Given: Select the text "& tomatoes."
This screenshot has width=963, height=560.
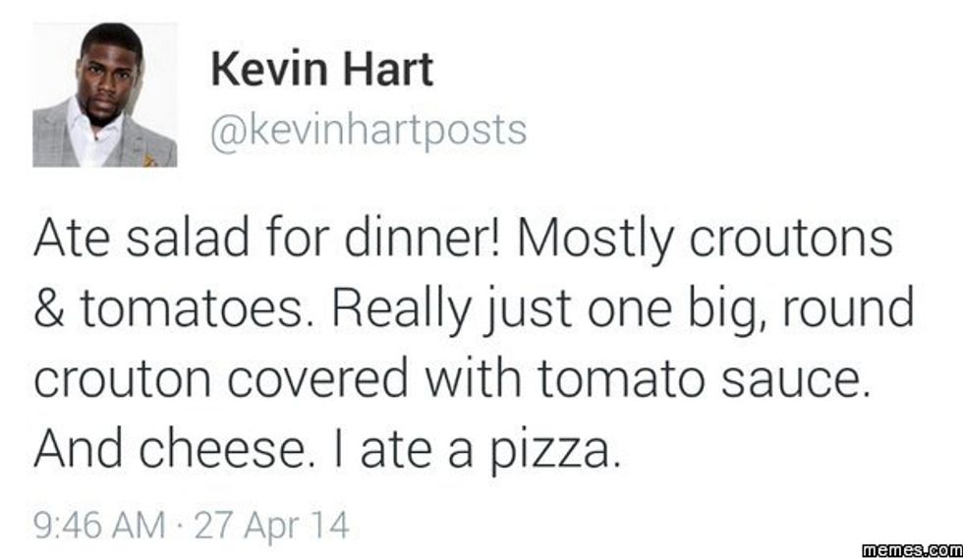Looking at the screenshot, I should (170, 310).
